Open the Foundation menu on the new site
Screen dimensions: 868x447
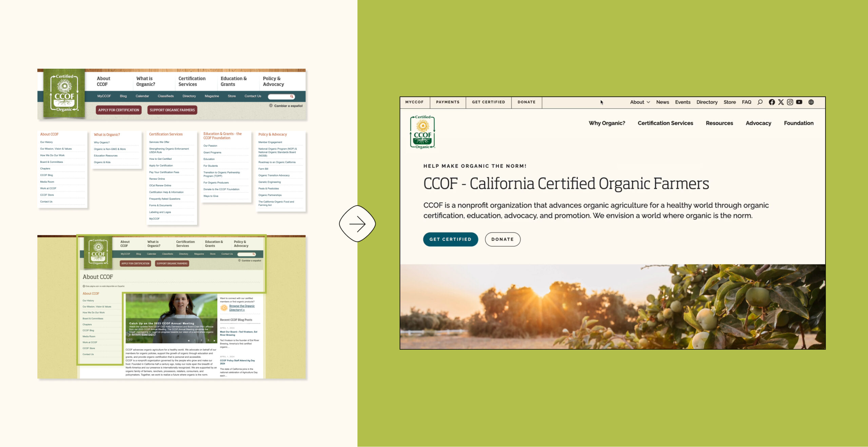click(x=799, y=123)
